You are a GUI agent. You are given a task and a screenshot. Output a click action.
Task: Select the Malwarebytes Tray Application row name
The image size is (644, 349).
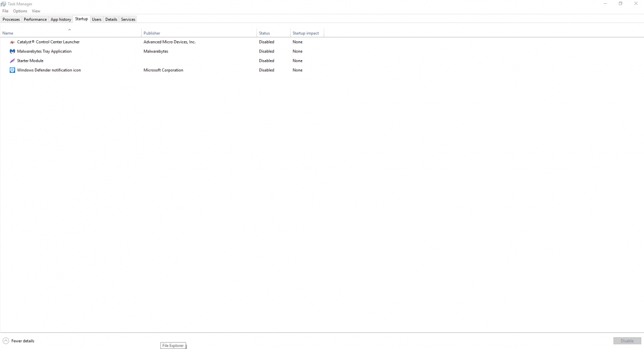coord(44,51)
